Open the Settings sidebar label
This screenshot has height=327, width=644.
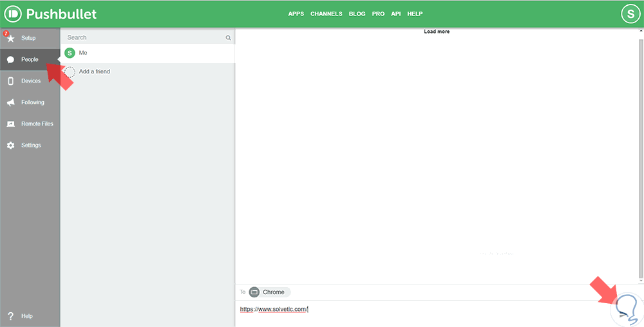point(31,145)
